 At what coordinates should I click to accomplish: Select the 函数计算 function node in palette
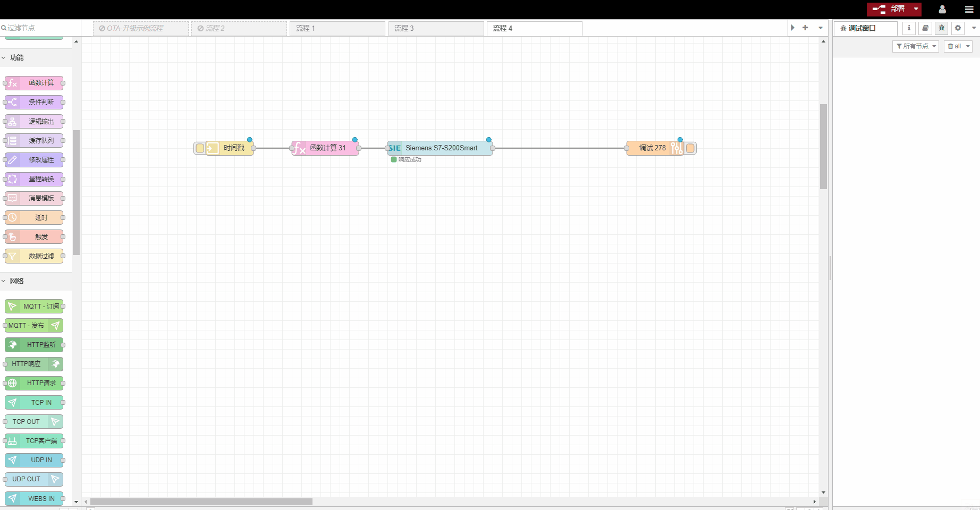coord(34,83)
